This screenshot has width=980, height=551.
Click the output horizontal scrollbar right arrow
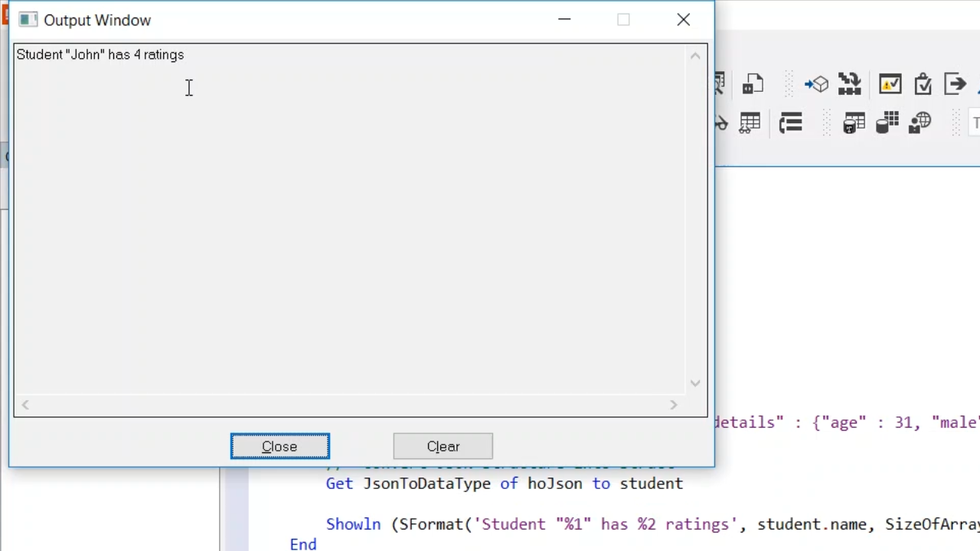(674, 405)
